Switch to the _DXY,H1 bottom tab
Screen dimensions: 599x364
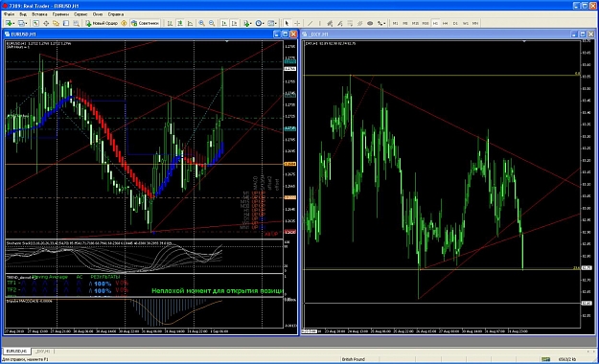click(x=42, y=351)
